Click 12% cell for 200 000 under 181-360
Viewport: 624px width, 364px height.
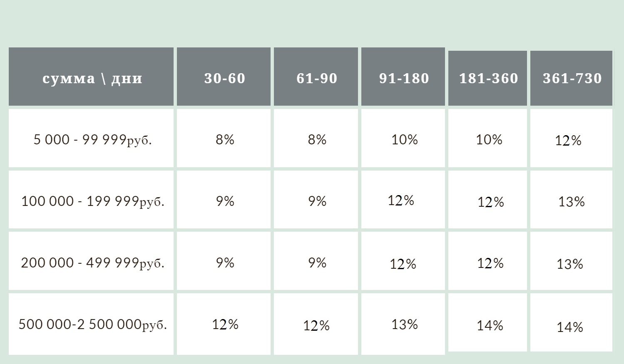point(487,261)
